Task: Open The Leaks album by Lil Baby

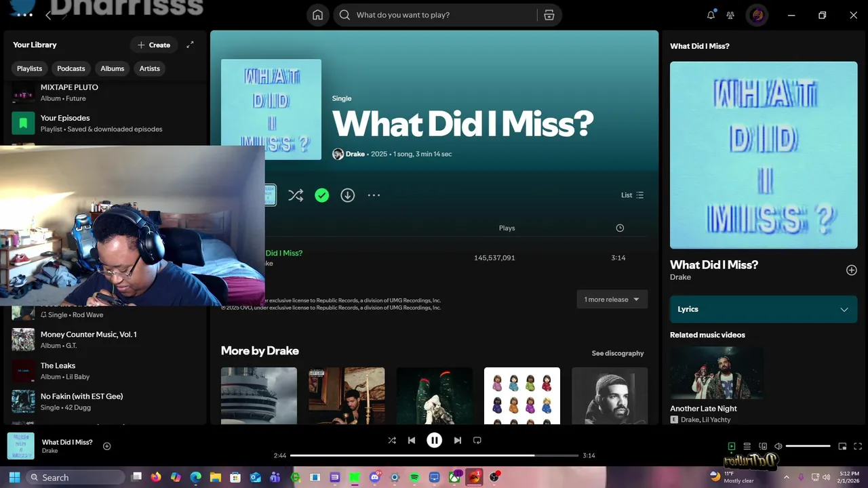Action: click(105, 371)
